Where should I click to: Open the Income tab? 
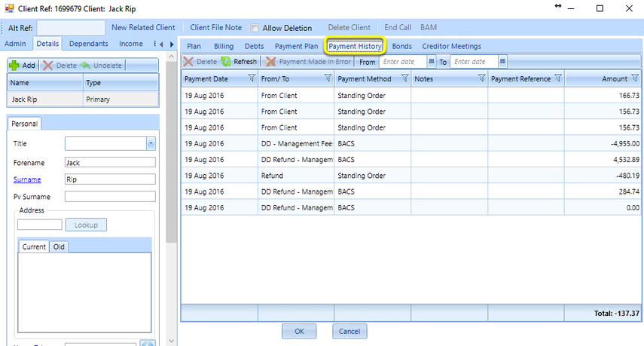[130, 44]
